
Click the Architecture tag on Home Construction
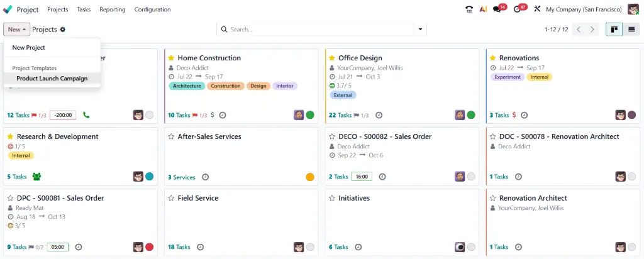click(187, 86)
